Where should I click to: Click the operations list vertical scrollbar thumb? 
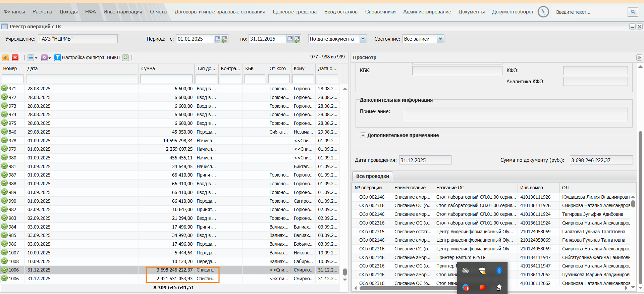[x=345, y=272]
